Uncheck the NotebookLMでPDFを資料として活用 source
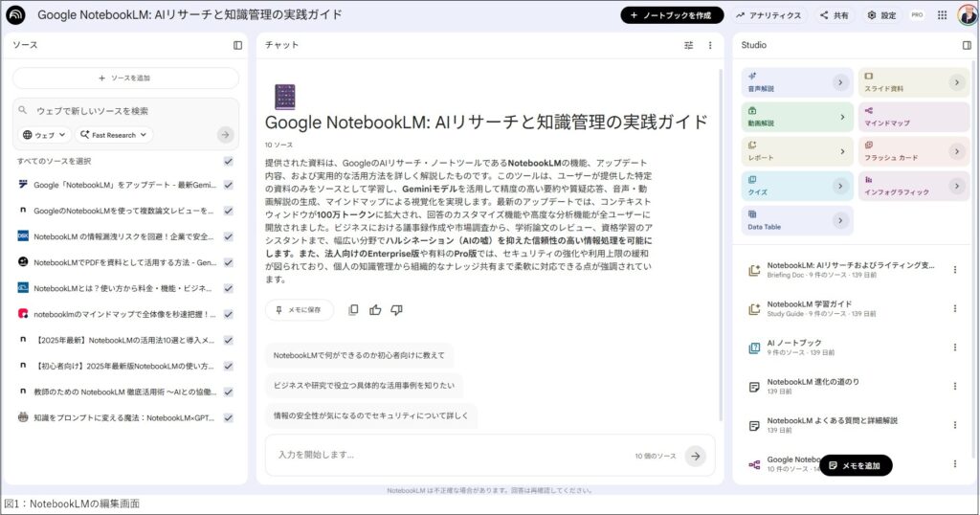Viewport: 980px width, 515px height. pyautogui.click(x=228, y=262)
